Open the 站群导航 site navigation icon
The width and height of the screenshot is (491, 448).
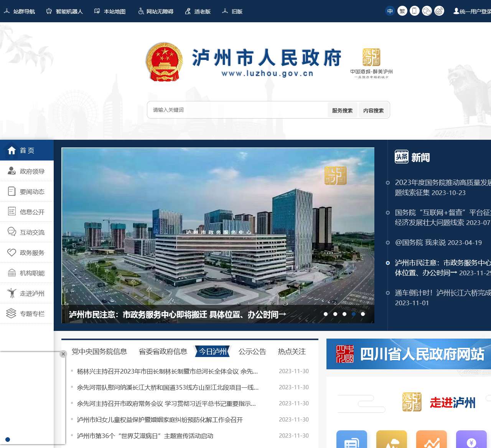coord(6,11)
